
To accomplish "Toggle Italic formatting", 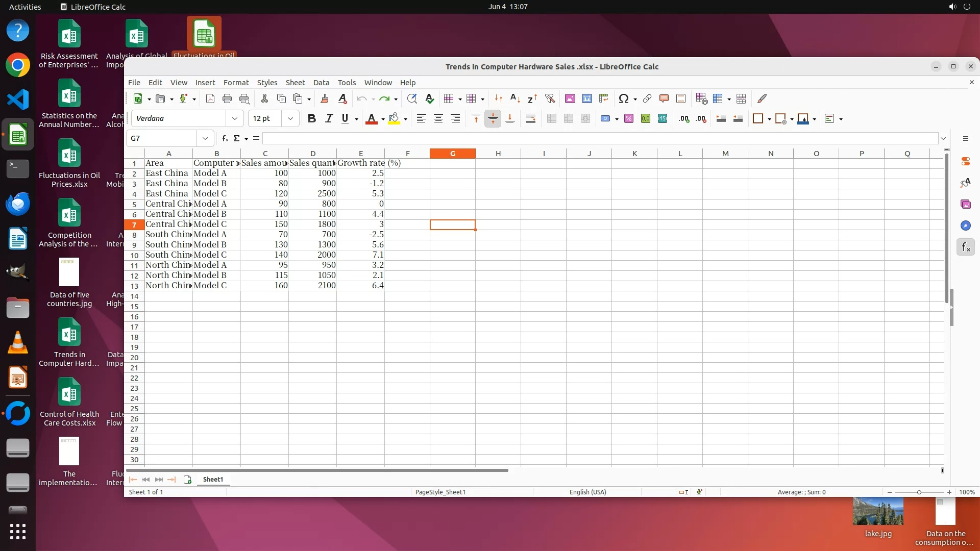I will tap(329, 119).
